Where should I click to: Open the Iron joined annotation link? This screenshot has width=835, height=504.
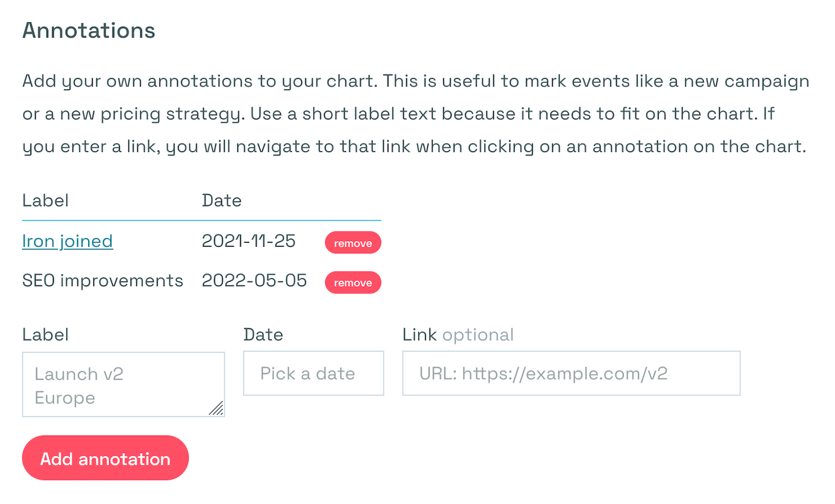[x=67, y=241]
